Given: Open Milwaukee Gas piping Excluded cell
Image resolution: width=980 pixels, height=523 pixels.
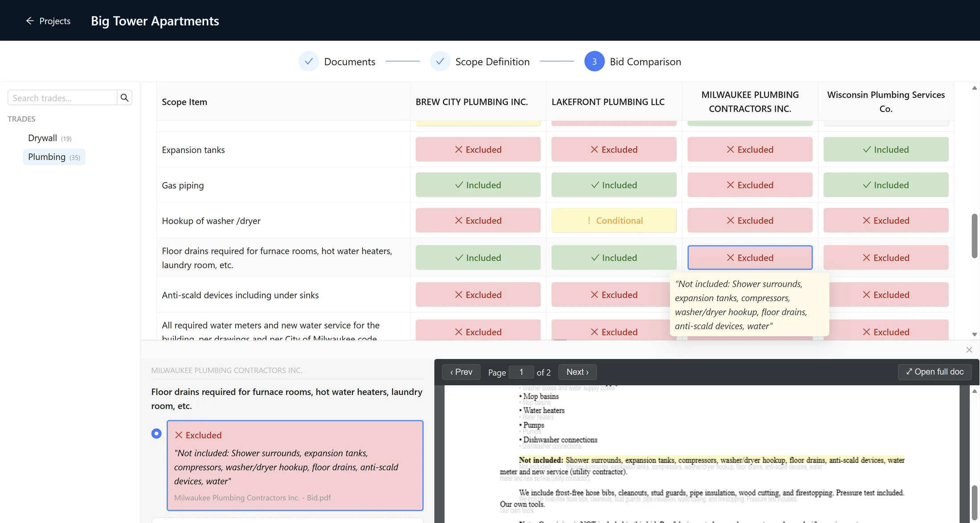Looking at the screenshot, I should (x=750, y=185).
